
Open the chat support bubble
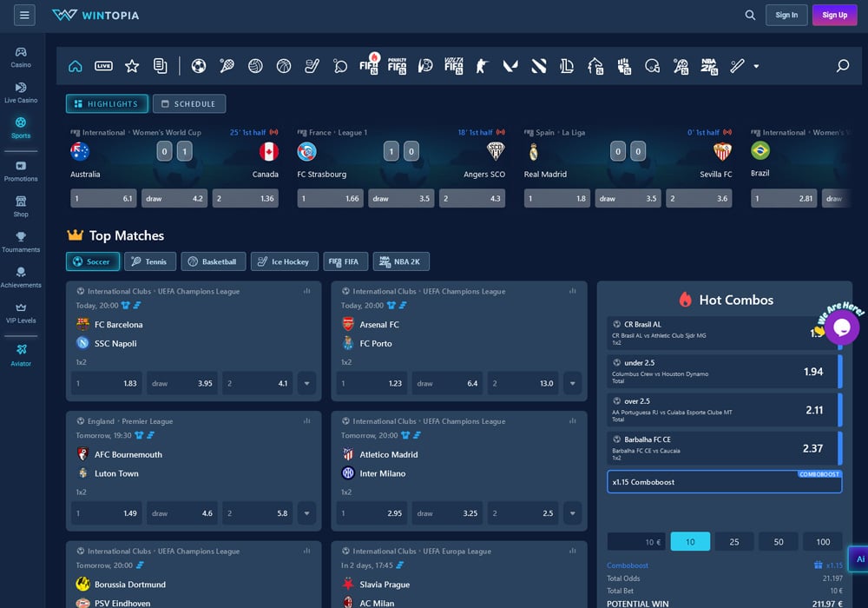[x=841, y=327]
